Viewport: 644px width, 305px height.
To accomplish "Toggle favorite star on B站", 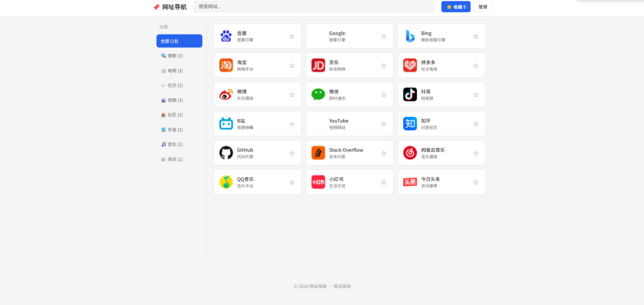I will 291,124.
